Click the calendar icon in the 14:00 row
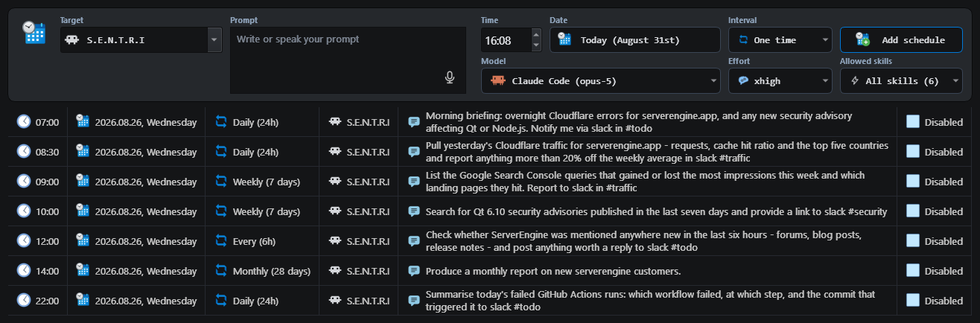 (83, 270)
